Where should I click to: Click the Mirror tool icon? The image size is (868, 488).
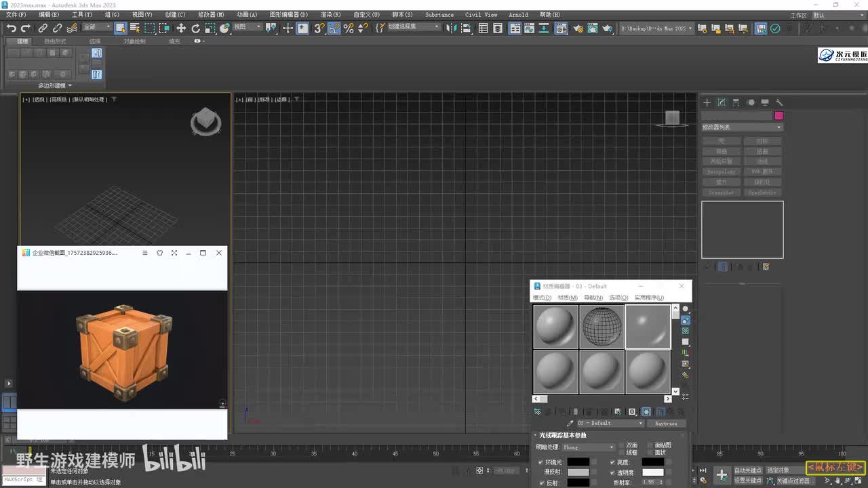(451, 28)
